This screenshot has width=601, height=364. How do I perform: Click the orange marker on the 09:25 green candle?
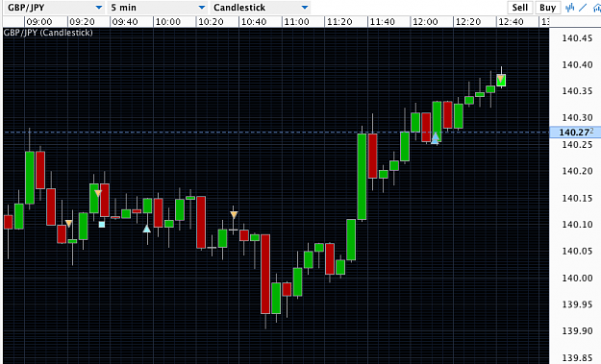(98, 193)
